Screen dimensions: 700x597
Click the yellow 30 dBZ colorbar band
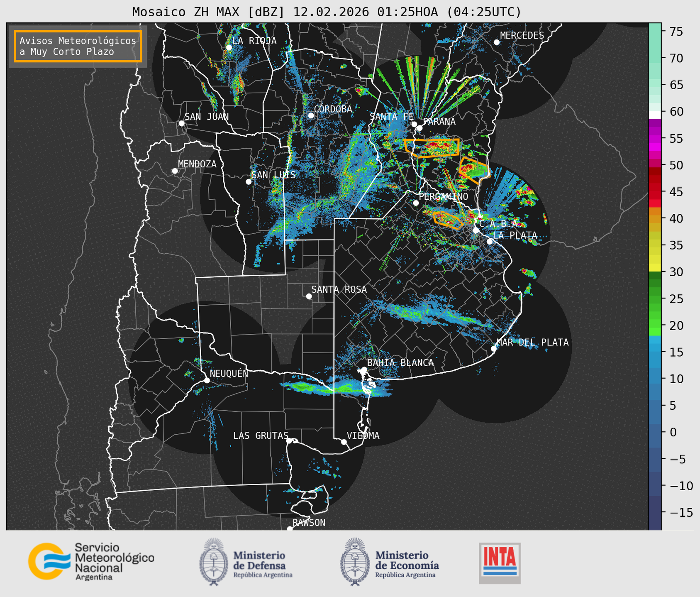655,268
